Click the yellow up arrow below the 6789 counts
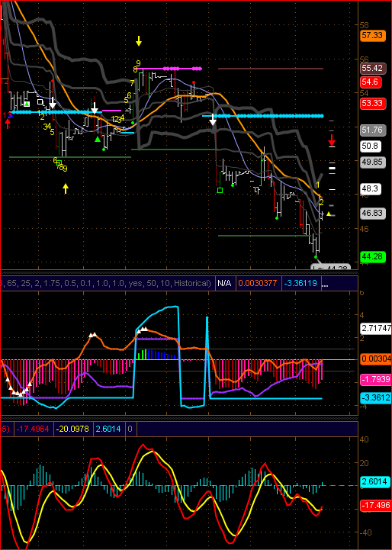This screenshot has width=392, height=550. [x=66, y=188]
